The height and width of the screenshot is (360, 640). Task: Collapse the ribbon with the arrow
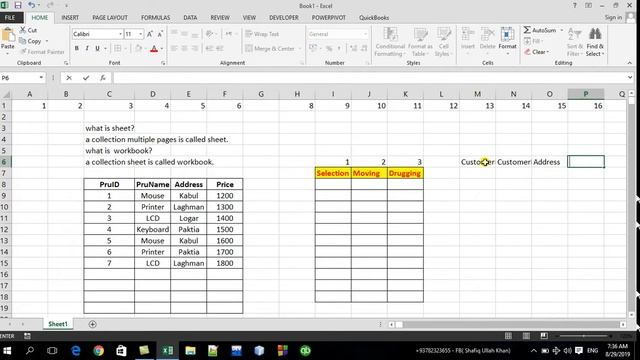[x=630, y=63]
